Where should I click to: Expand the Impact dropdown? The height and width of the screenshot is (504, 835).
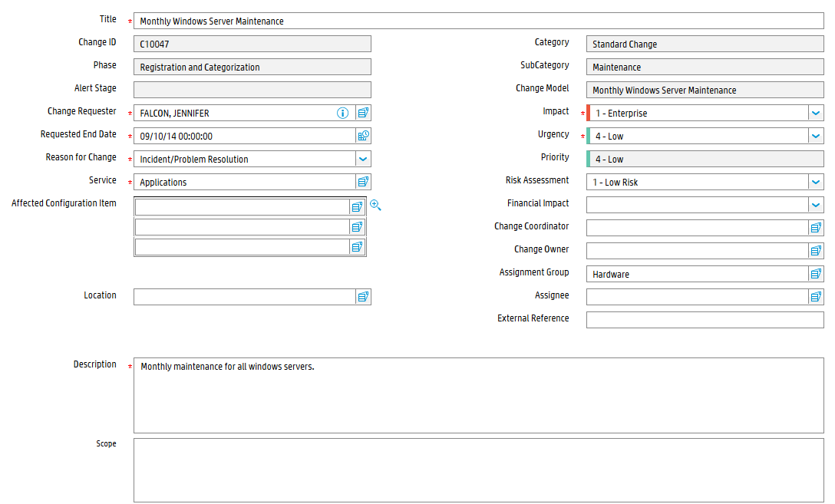pyautogui.click(x=816, y=113)
